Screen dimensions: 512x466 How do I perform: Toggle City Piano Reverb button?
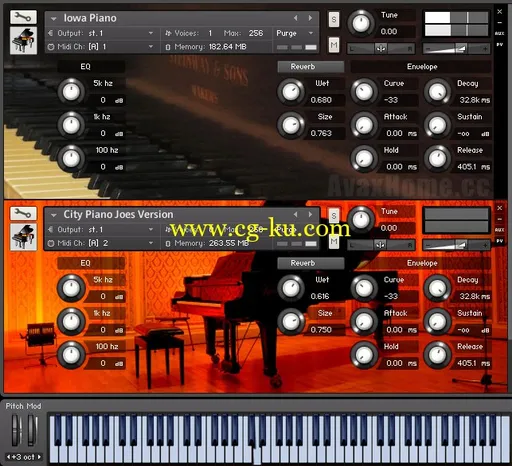tap(311, 263)
